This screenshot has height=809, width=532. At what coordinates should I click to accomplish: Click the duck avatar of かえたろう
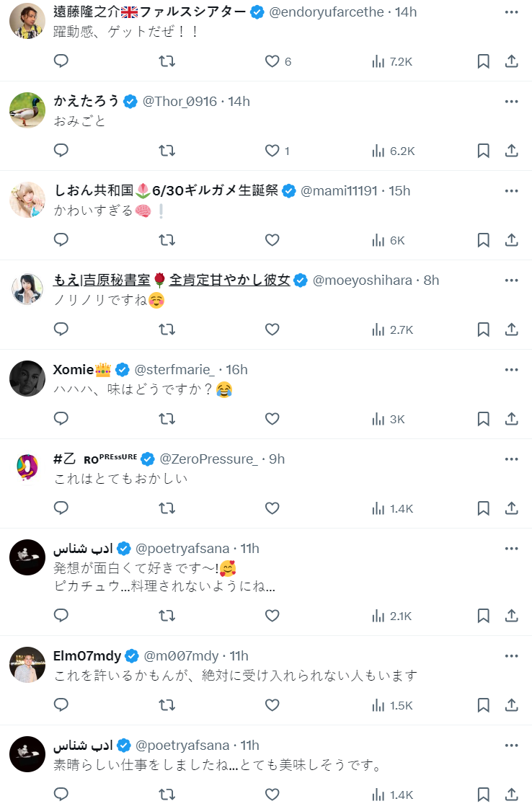click(27, 110)
